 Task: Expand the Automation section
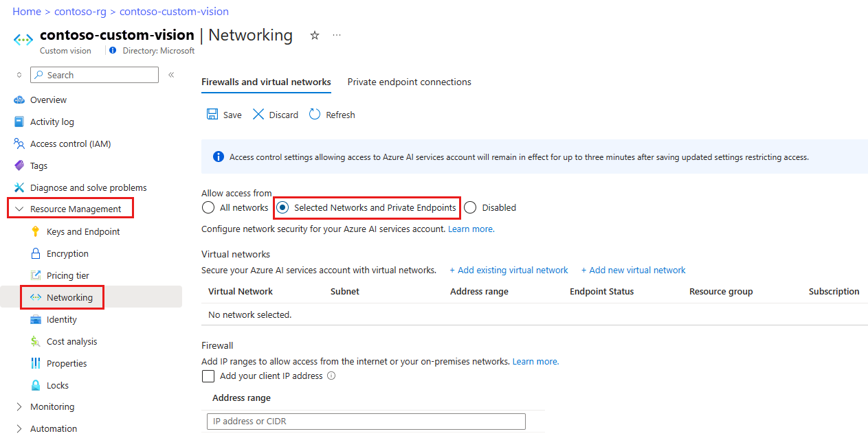[19, 429]
